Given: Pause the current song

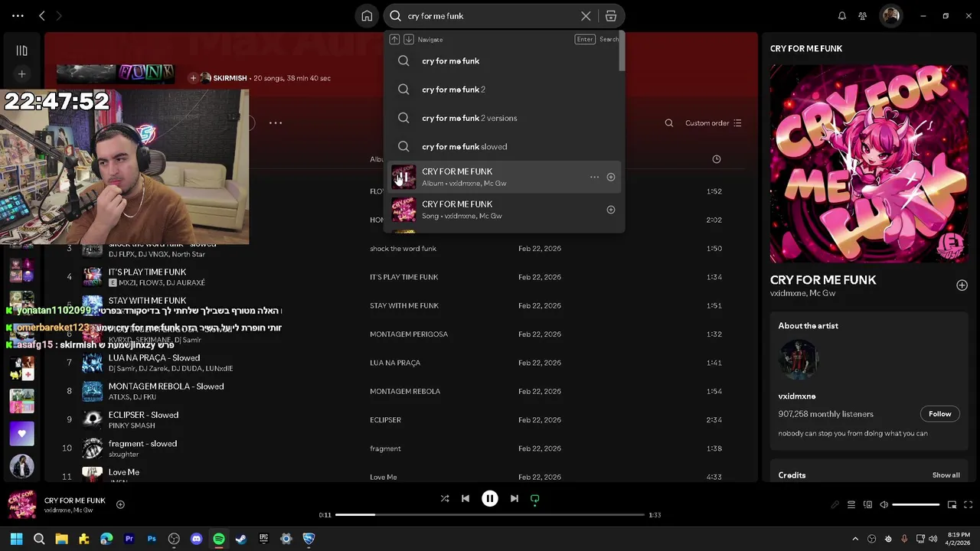Looking at the screenshot, I should [x=490, y=498].
